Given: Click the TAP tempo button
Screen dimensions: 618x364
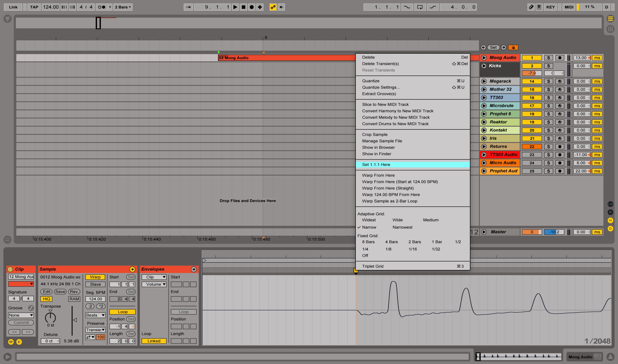Looking at the screenshot, I should pos(34,7).
